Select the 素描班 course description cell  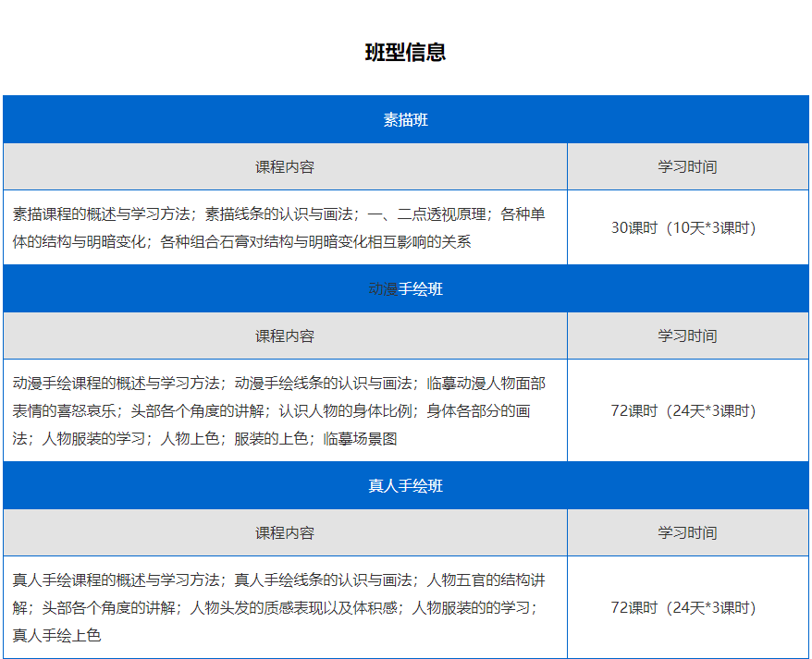tap(284, 227)
